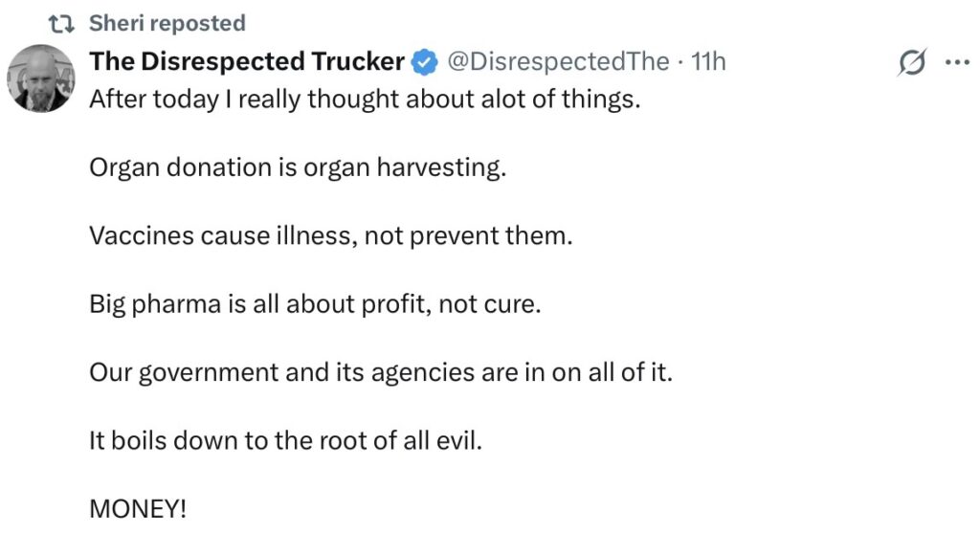Click the "The Disrespected Trucker" display name
The height and width of the screenshot is (533, 980).
click(247, 62)
